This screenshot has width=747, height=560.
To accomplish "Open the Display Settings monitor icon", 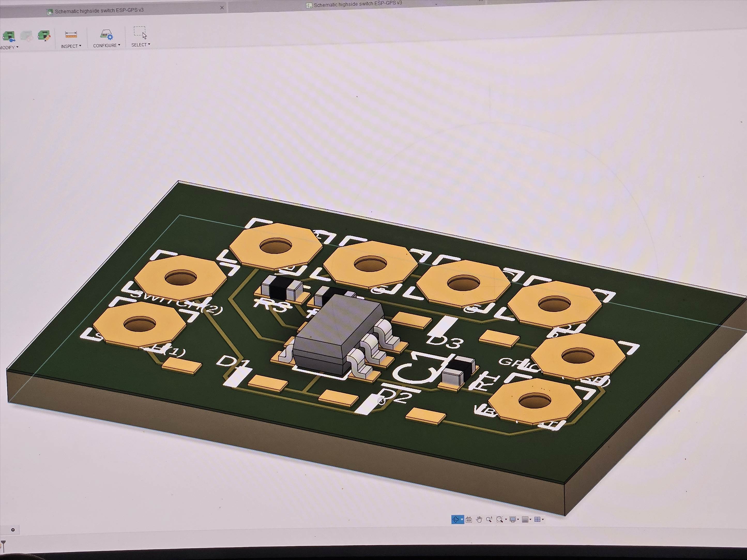I will click(x=513, y=519).
